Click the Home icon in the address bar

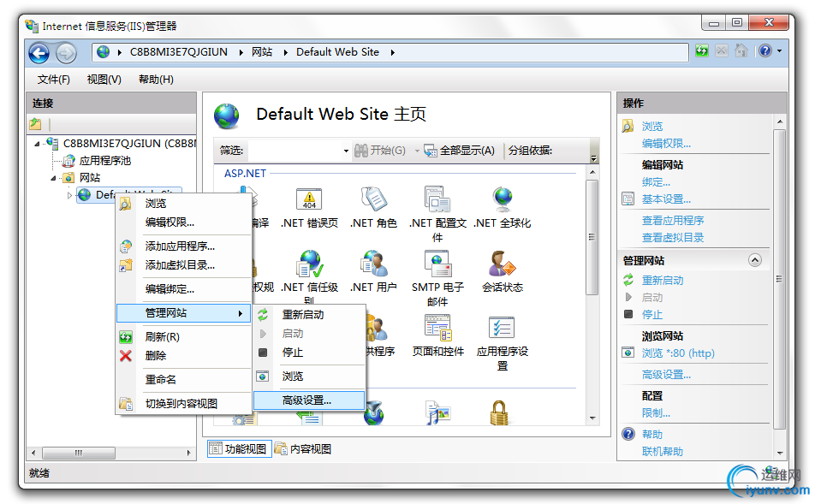point(741,51)
